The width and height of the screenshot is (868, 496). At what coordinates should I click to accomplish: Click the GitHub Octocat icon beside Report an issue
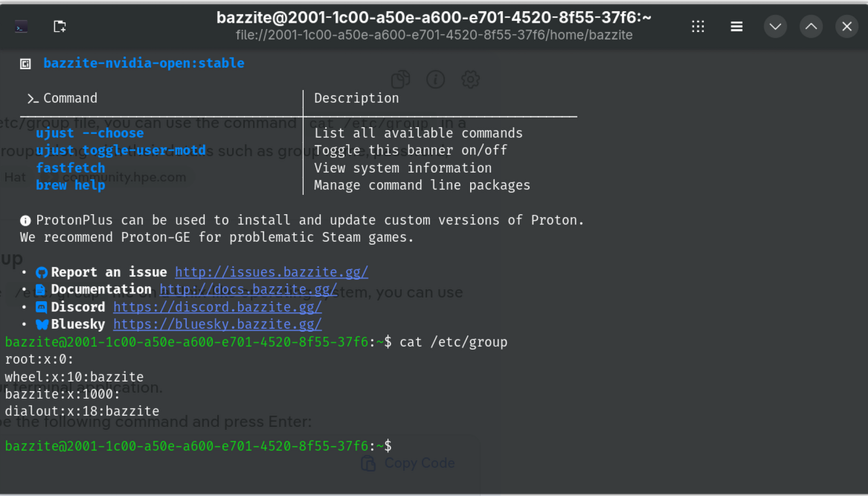pyautogui.click(x=42, y=271)
